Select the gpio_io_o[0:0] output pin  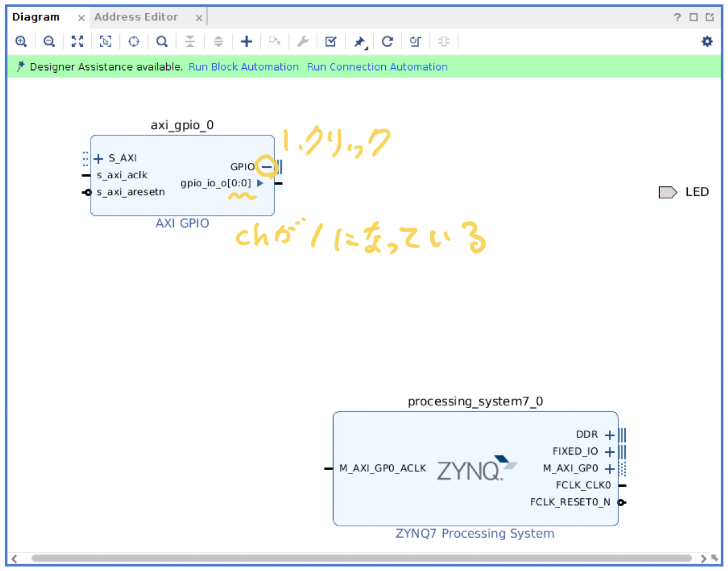(x=216, y=183)
